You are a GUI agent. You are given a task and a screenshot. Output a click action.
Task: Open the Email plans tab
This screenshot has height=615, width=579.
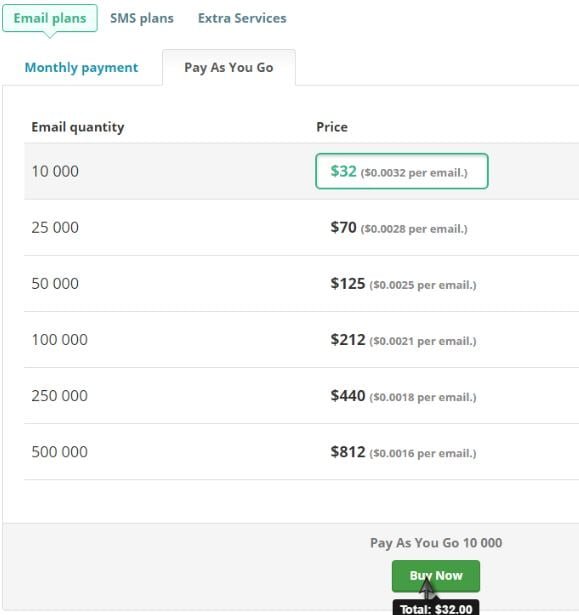click(50, 18)
